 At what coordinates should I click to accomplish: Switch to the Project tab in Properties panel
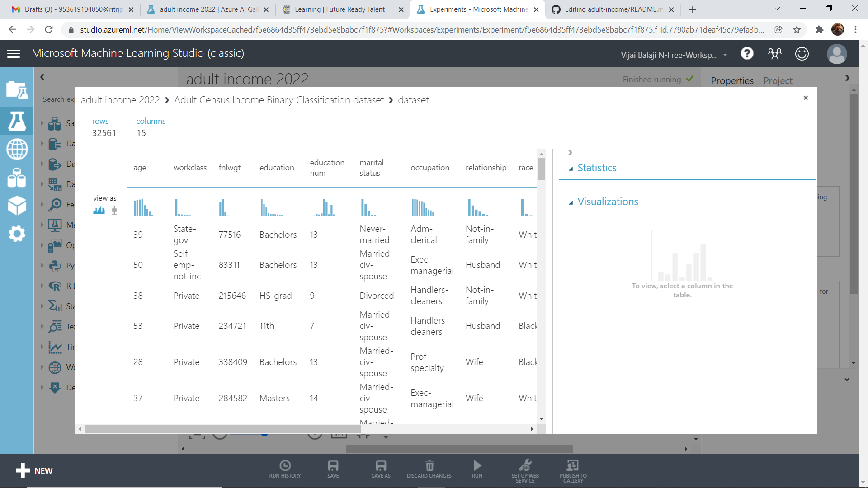click(778, 80)
